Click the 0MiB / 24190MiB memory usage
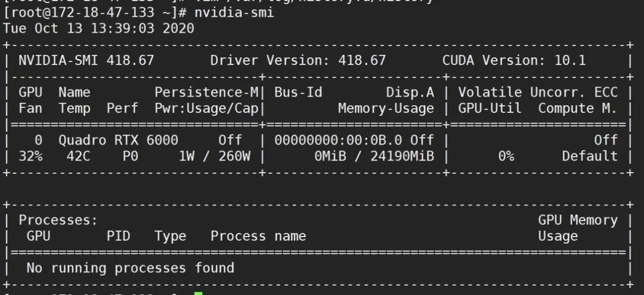The image size is (644, 295). (374, 156)
